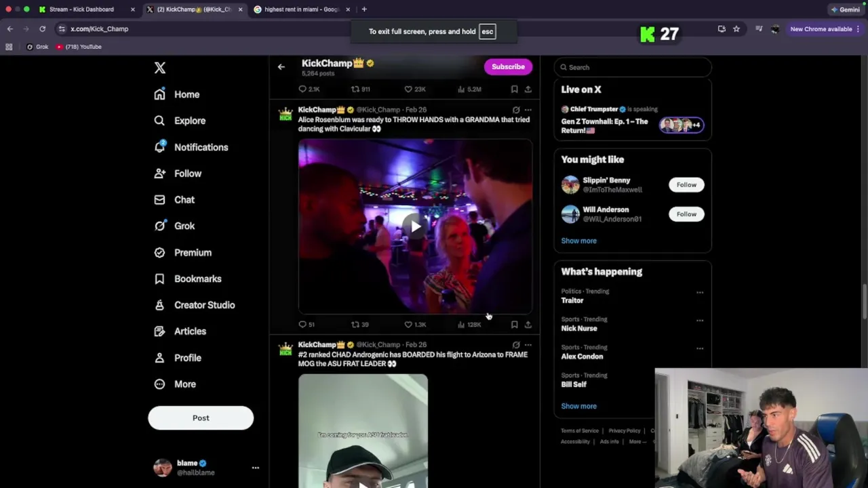Click Grok explain icon on Alice Rosenblum post

(x=516, y=110)
